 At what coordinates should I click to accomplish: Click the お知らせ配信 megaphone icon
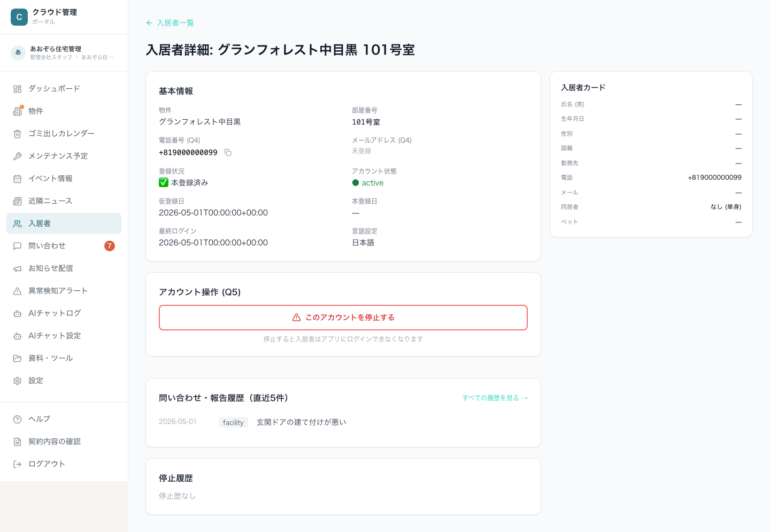tap(18, 268)
